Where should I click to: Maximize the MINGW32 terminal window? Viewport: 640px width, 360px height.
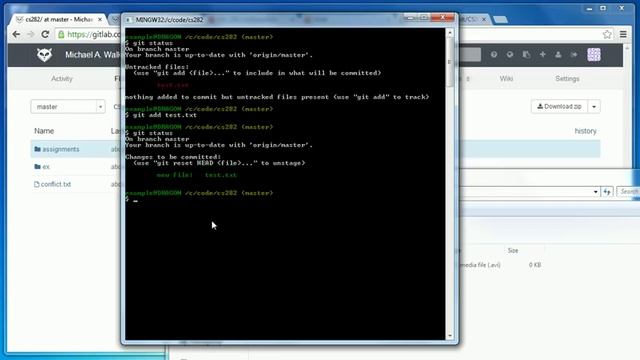[x=424, y=18]
